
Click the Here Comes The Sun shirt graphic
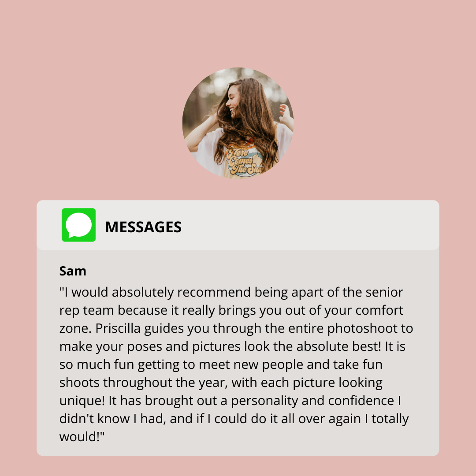point(243,160)
